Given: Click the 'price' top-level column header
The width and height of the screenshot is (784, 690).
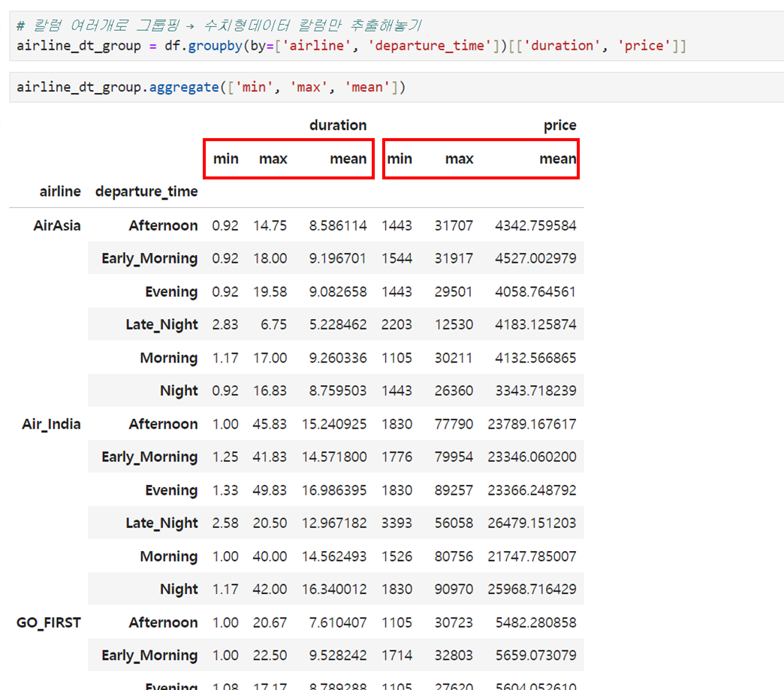Looking at the screenshot, I should (x=560, y=125).
